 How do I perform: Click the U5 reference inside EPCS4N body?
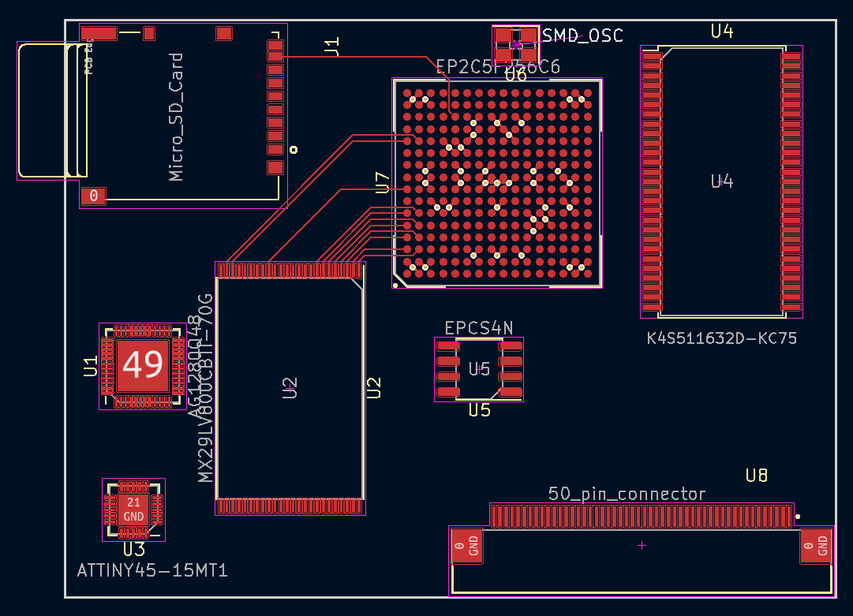(x=479, y=369)
